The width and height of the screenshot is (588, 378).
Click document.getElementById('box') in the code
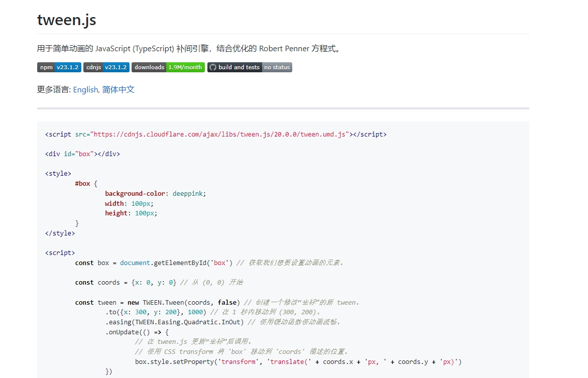[x=176, y=263]
